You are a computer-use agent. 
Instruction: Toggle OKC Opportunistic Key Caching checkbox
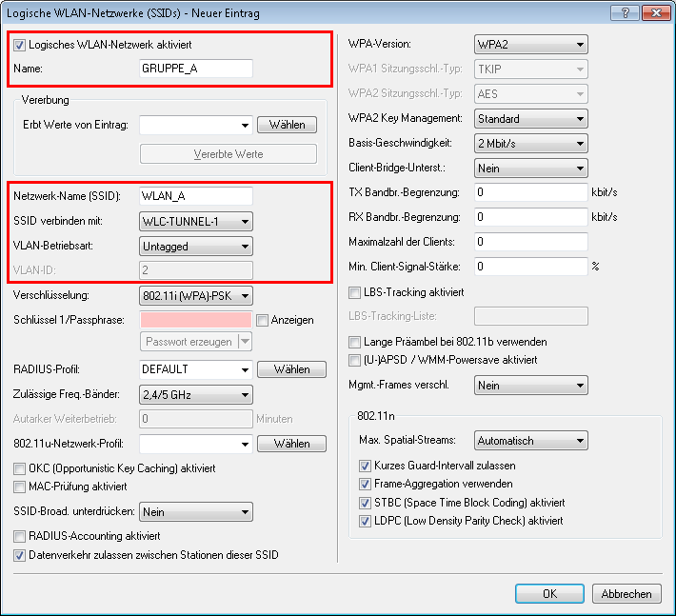20,468
